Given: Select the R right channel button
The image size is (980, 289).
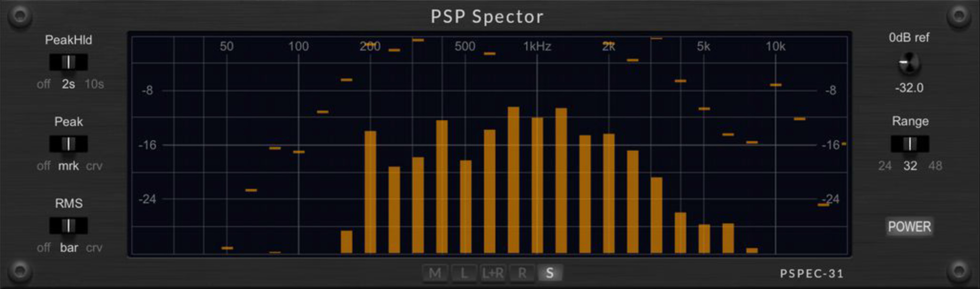Looking at the screenshot, I should [x=522, y=273].
